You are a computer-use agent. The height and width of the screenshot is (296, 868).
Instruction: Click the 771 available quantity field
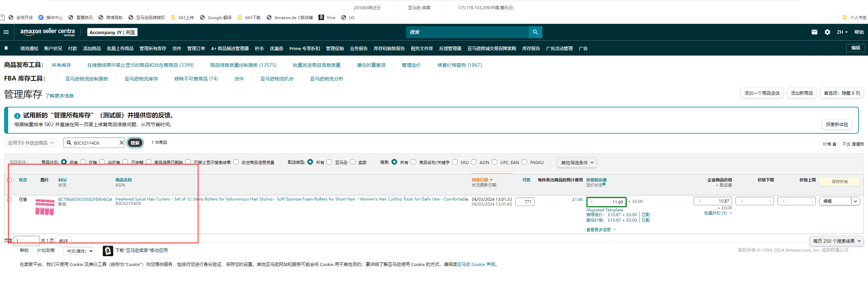[x=525, y=202]
